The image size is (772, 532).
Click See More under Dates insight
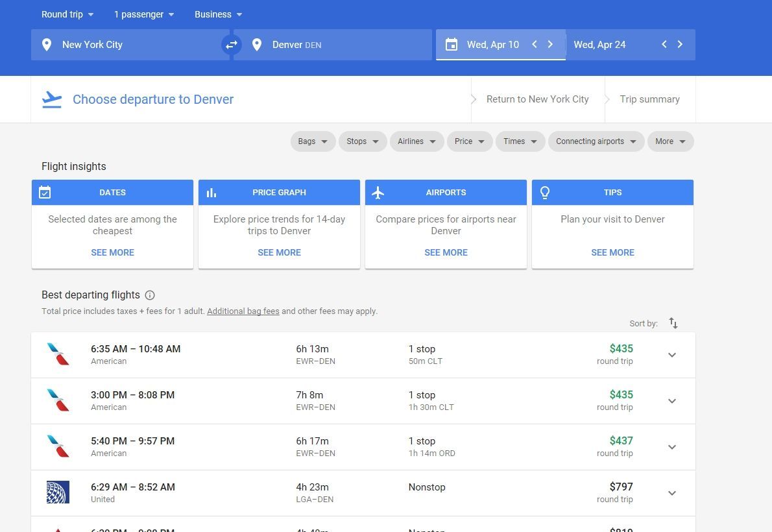(x=112, y=253)
